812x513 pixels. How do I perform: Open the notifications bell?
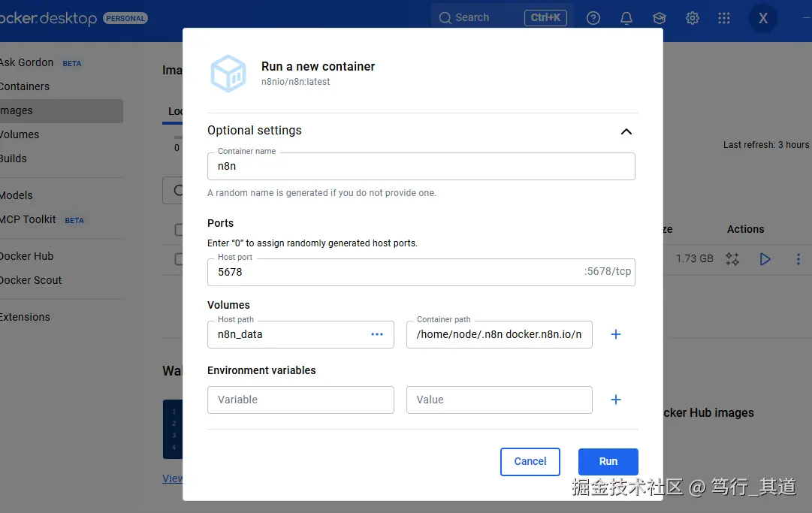click(626, 18)
